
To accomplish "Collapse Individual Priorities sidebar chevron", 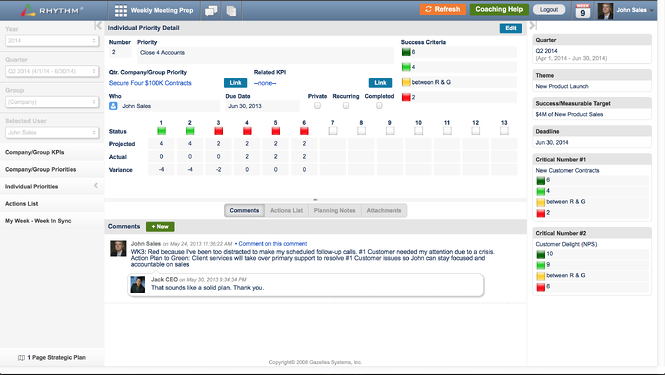I will coord(96,186).
